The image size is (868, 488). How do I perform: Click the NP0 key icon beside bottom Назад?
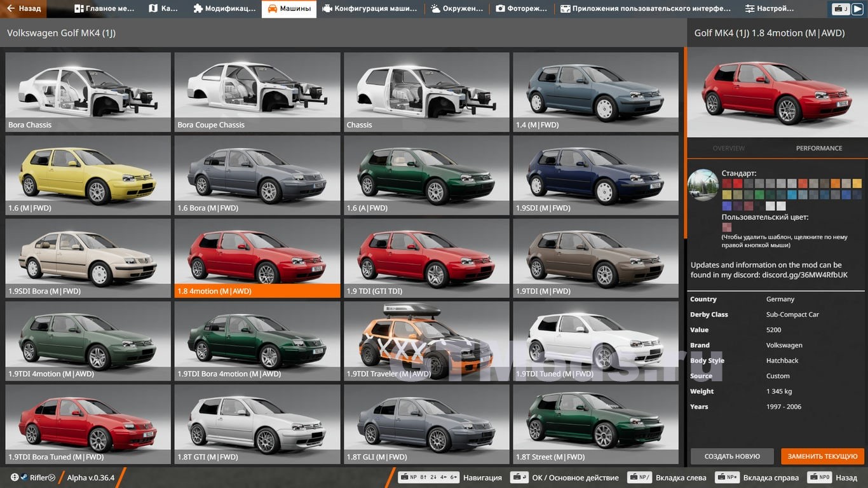(x=819, y=477)
